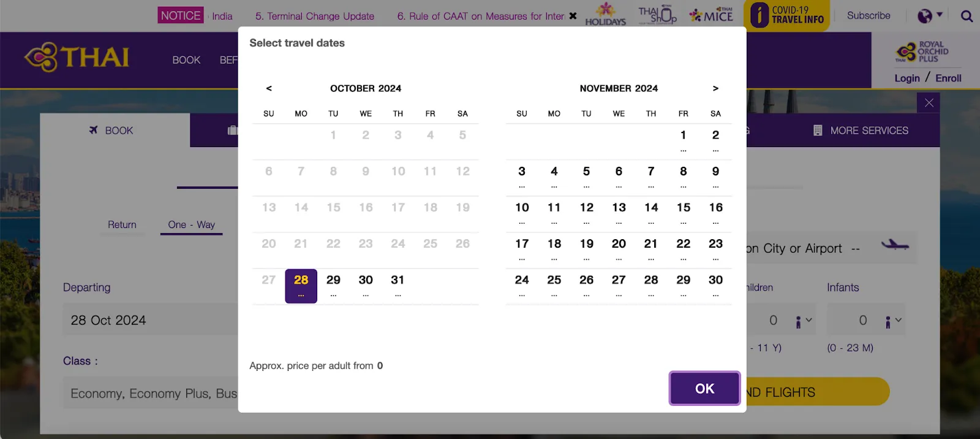
Task: Click the suitcase tab icon
Action: pos(232,130)
